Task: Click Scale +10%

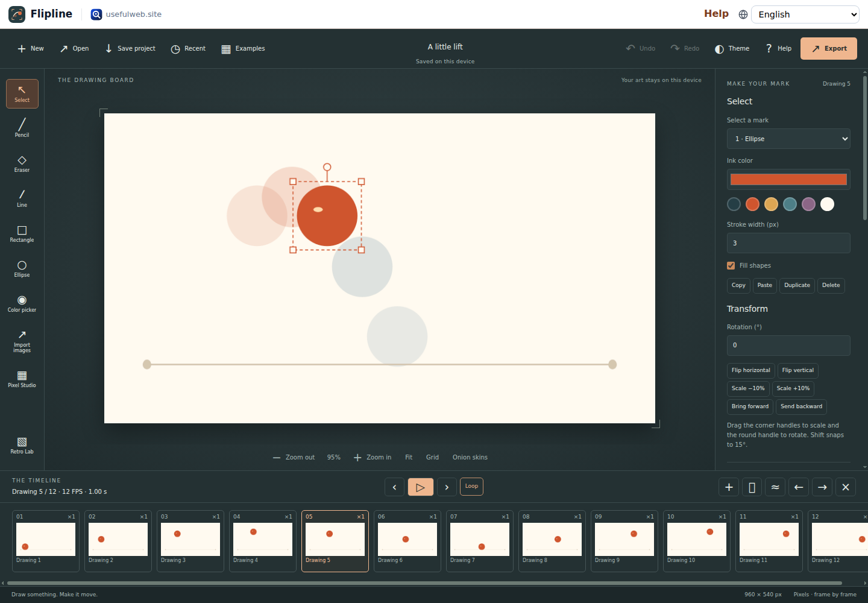Action: click(x=793, y=388)
